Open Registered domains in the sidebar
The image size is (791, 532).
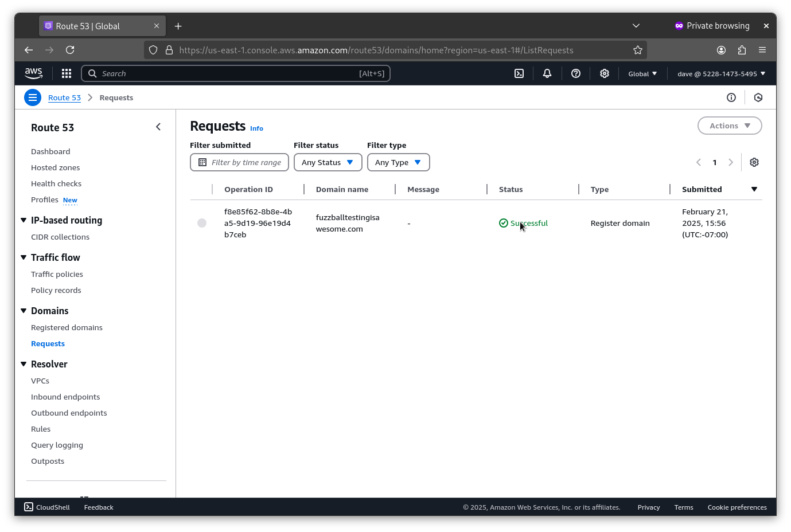(x=67, y=327)
